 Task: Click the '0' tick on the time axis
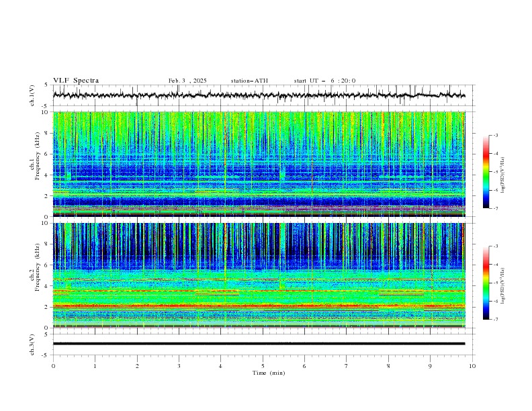pos(53,366)
